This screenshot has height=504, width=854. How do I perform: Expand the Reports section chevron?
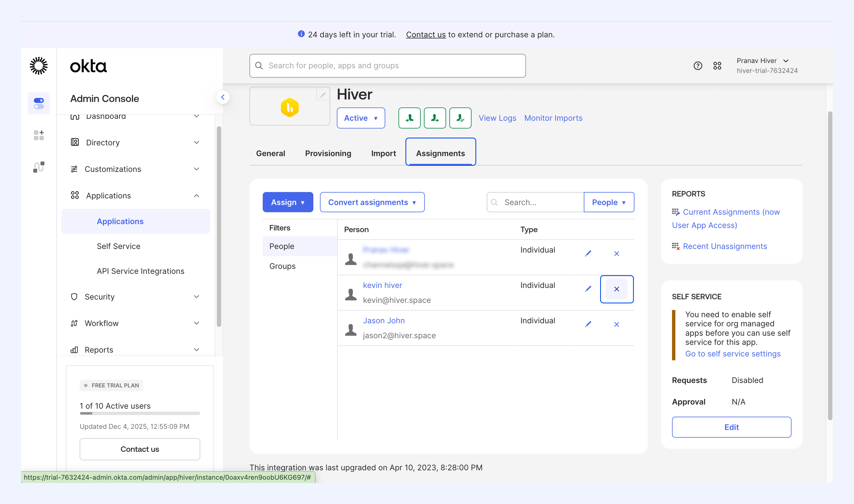[x=196, y=350]
